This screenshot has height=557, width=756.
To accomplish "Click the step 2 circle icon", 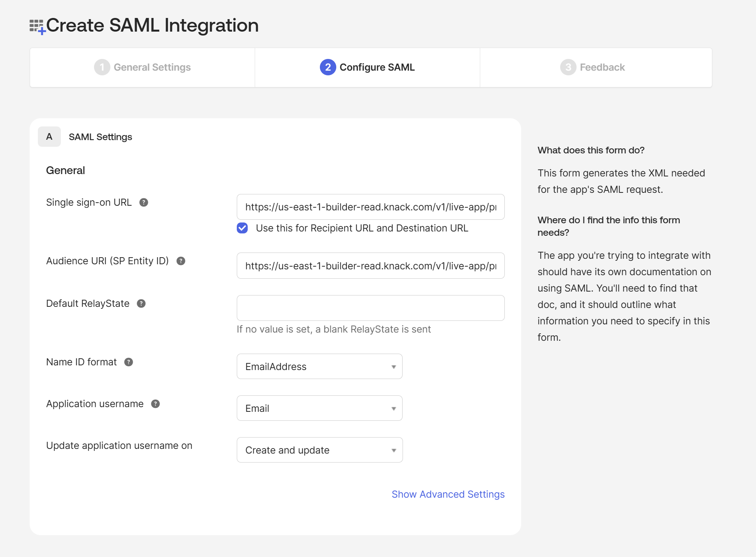I will tap(328, 68).
